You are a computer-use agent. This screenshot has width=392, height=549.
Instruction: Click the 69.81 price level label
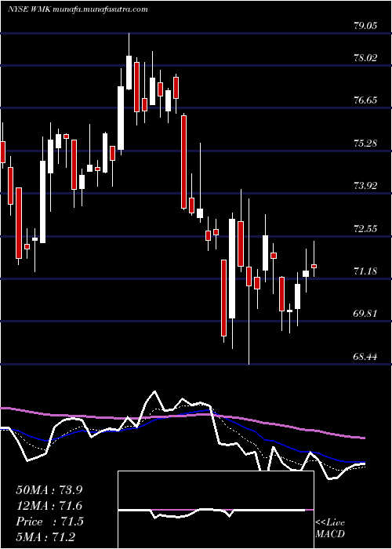[x=366, y=314]
